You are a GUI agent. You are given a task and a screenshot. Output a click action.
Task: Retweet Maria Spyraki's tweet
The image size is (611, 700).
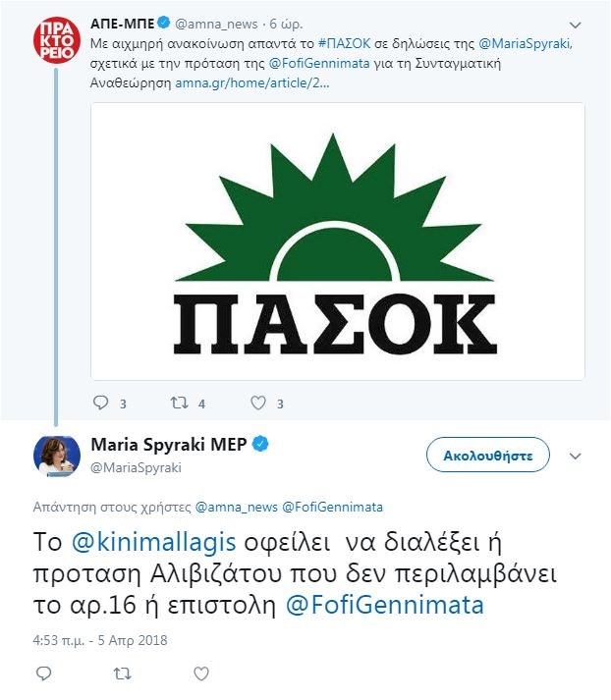pyautogui.click(x=123, y=673)
